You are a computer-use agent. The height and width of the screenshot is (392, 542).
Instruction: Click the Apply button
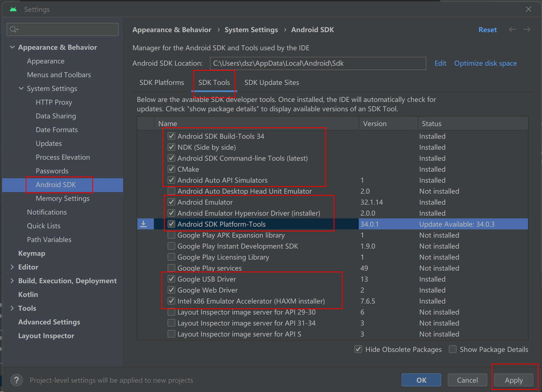coord(514,380)
